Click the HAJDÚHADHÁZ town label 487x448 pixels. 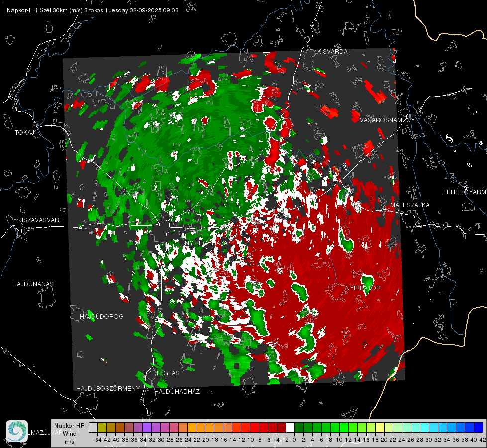177,392
